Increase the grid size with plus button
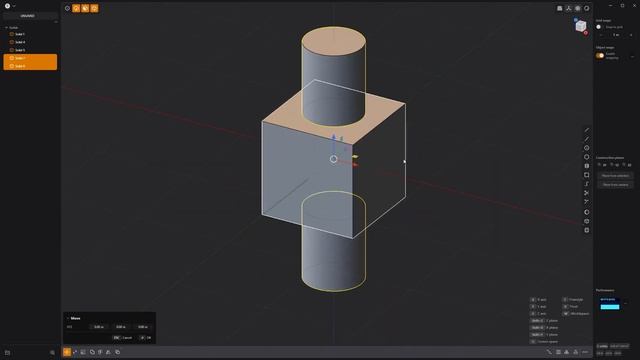Viewport: 640px width, 360px height. 631,35
